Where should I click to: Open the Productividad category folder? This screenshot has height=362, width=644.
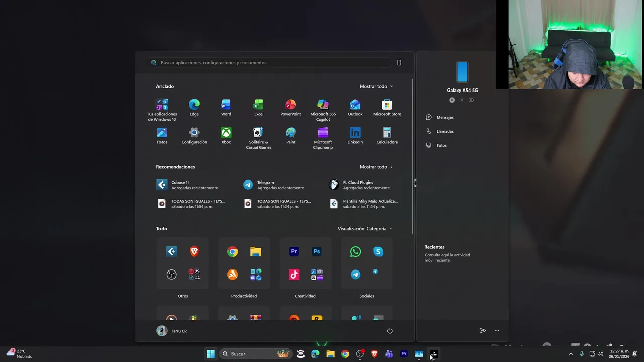244,263
